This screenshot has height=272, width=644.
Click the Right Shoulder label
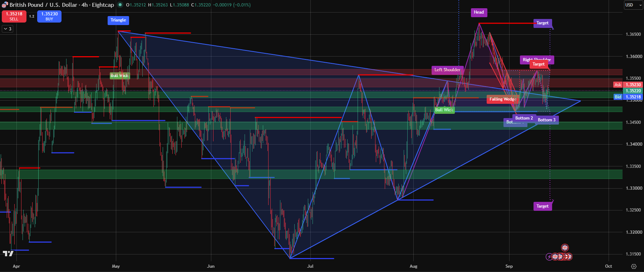click(537, 60)
